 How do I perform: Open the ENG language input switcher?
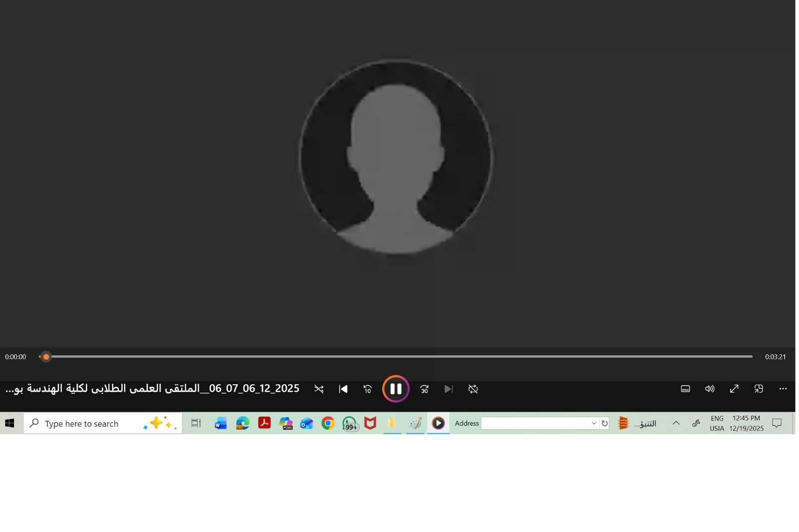pyautogui.click(x=717, y=423)
